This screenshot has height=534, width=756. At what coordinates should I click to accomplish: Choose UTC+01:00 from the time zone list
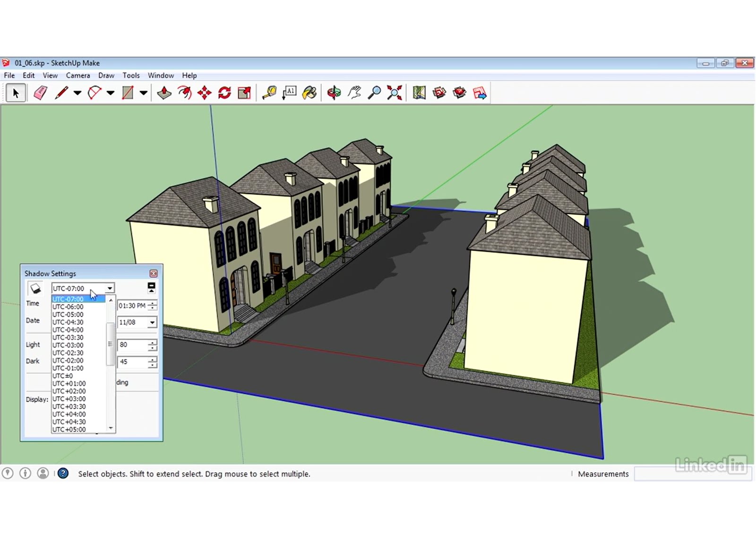(x=78, y=383)
